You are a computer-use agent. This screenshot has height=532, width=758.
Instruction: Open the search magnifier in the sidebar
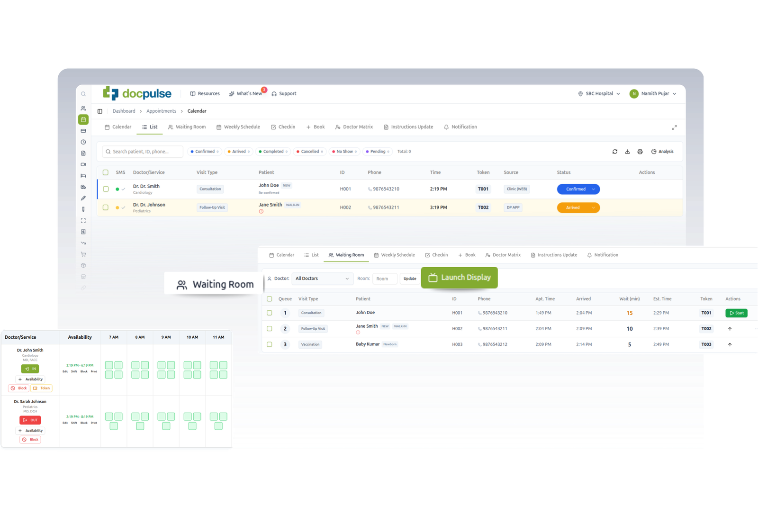tap(83, 93)
